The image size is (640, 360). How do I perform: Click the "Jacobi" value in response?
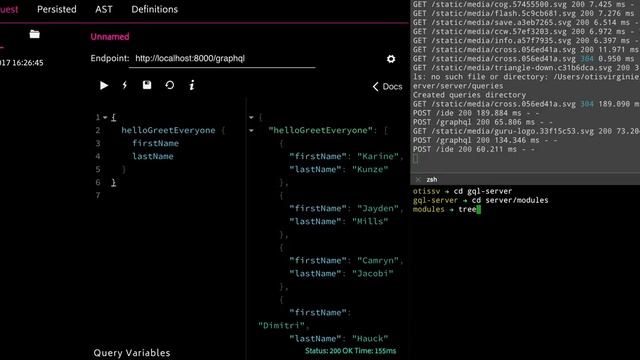[x=373, y=273]
